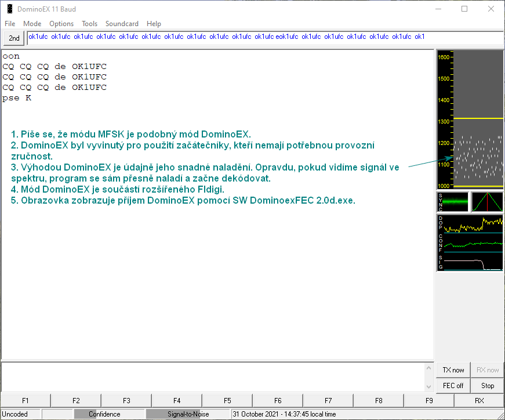Open the Mode menu
The width and height of the screenshot is (505, 420).
point(32,24)
